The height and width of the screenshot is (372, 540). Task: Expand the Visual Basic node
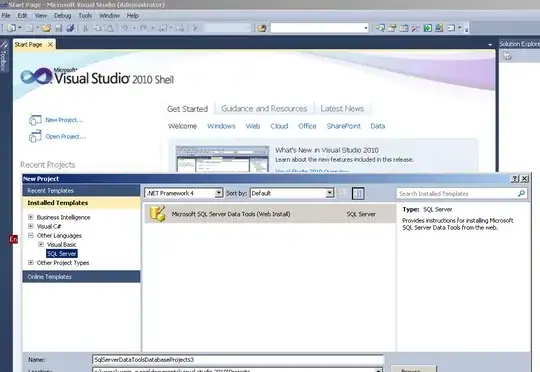pos(41,244)
